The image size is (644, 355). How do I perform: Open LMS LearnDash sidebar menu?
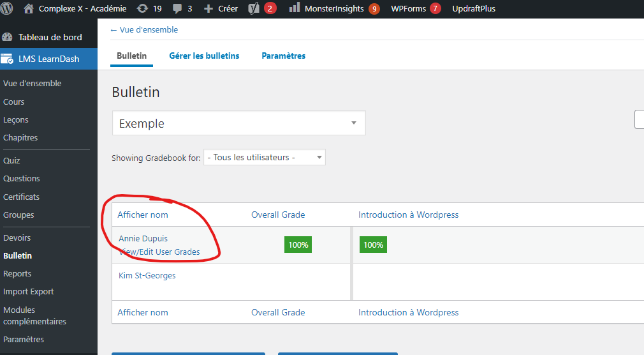49,59
